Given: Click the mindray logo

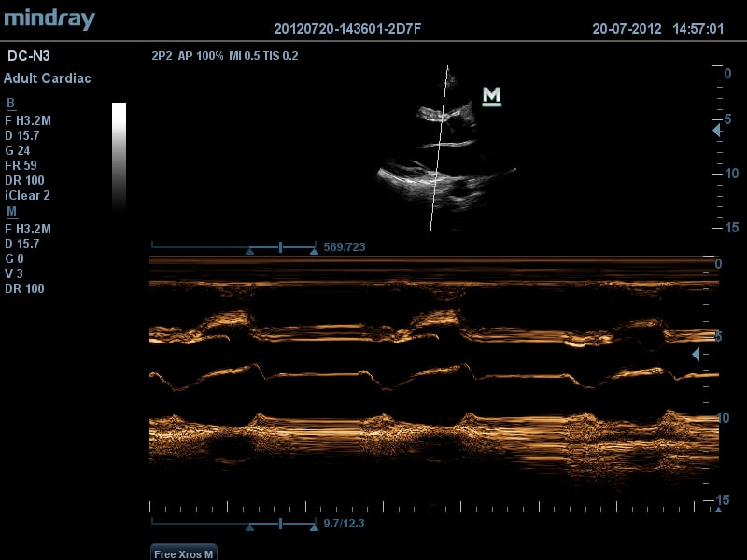Looking at the screenshot, I should click(49, 19).
